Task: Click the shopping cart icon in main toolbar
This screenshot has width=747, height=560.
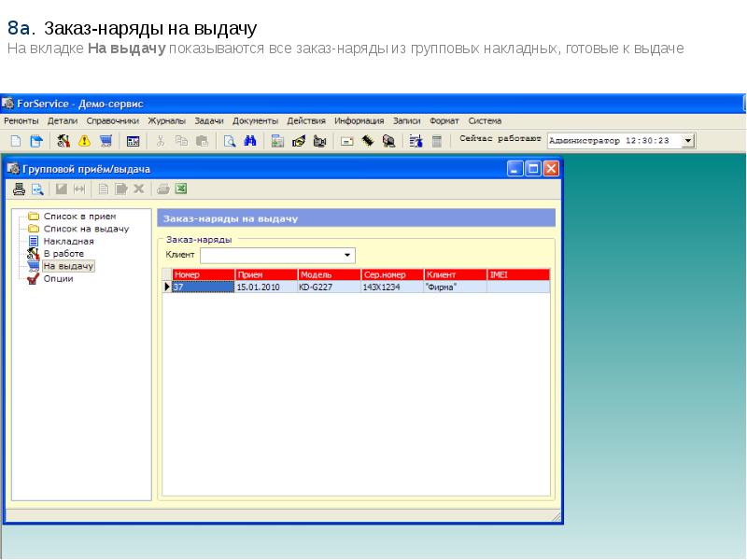Action: [106, 141]
